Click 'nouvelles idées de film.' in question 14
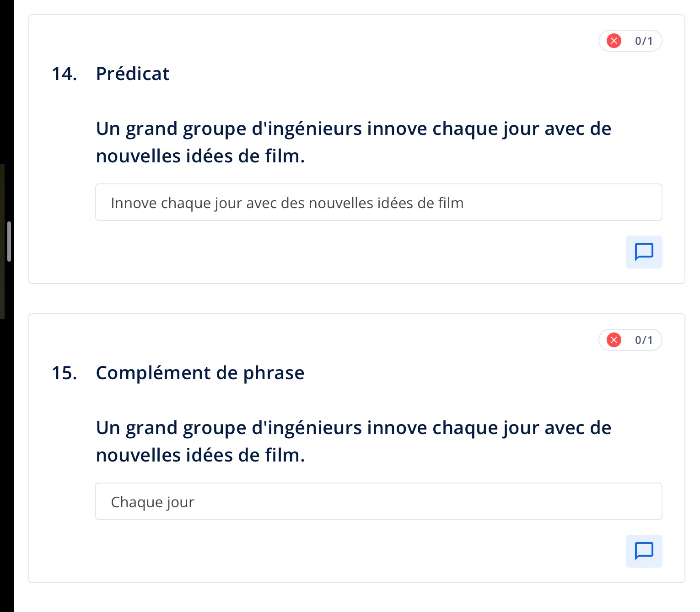Image resolution: width=700 pixels, height=612 pixels. coord(200,156)
